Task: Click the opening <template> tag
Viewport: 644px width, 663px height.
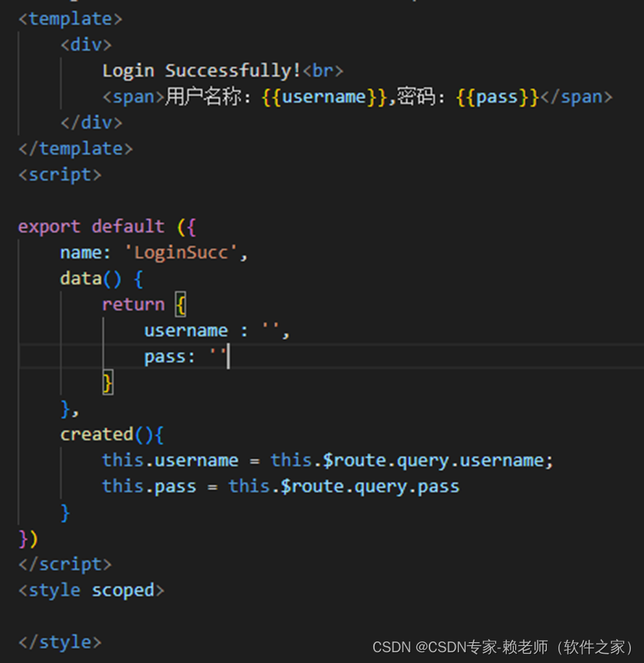Action: (x=70, y=19)
